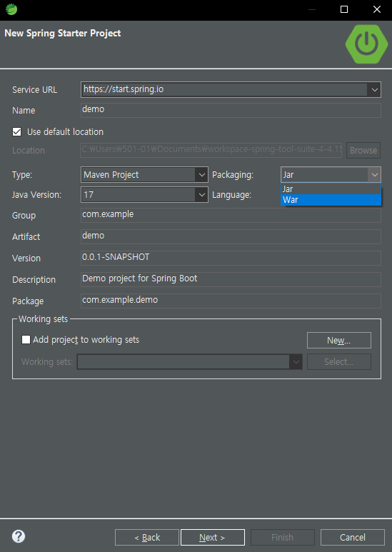The width and height of the screenshot is (392, 552).
Task: Click New... working set button
Action: pos(339,340)
